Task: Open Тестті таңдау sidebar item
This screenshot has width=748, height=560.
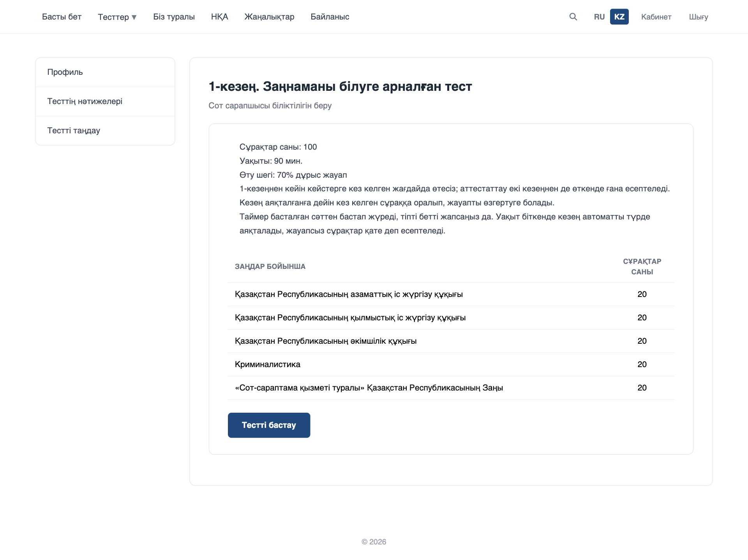Action: [105, 131]
